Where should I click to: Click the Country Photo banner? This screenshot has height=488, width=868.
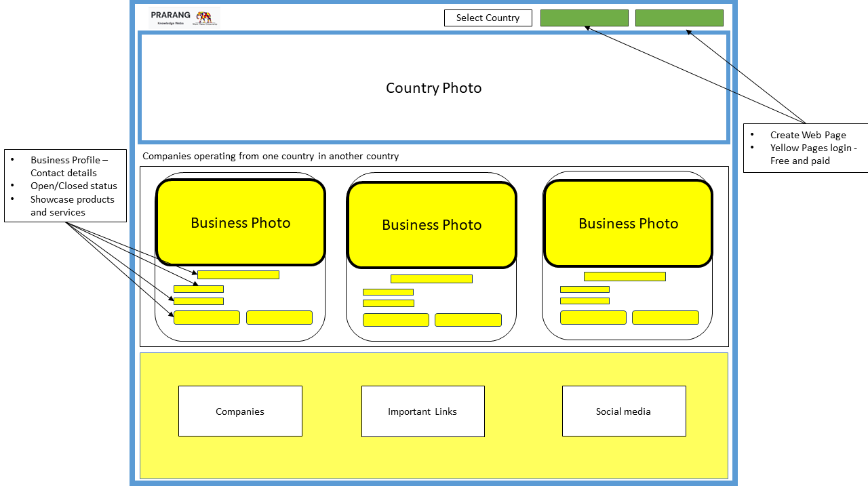pos(434,87)
